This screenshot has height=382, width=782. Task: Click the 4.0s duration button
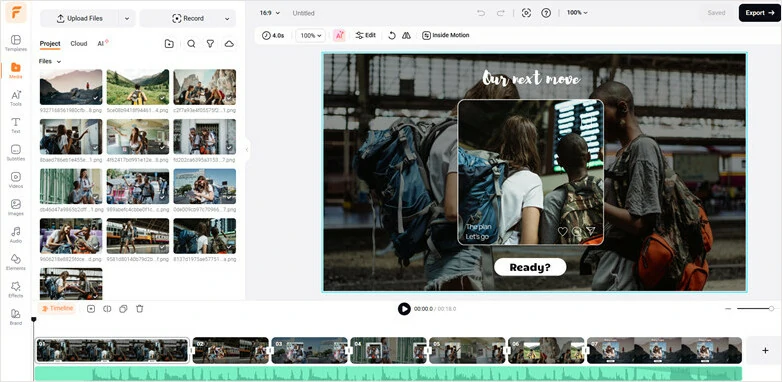coord(273,35)
